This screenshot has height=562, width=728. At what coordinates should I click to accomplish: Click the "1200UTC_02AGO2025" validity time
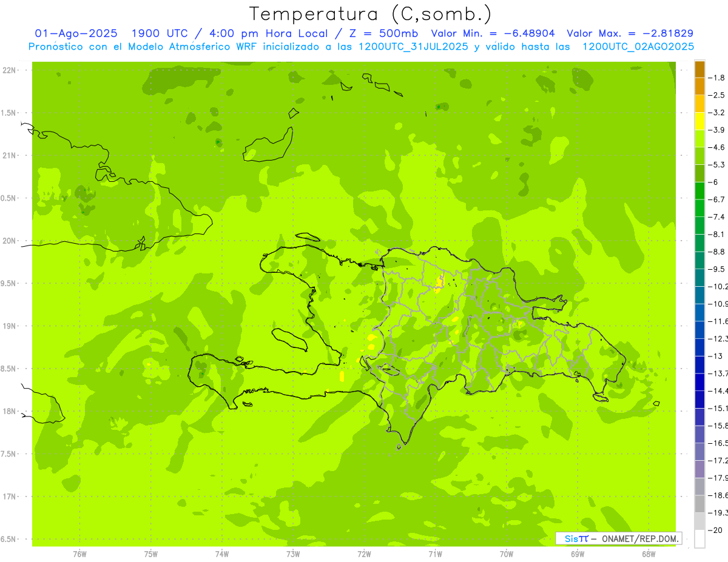point(638,47)
